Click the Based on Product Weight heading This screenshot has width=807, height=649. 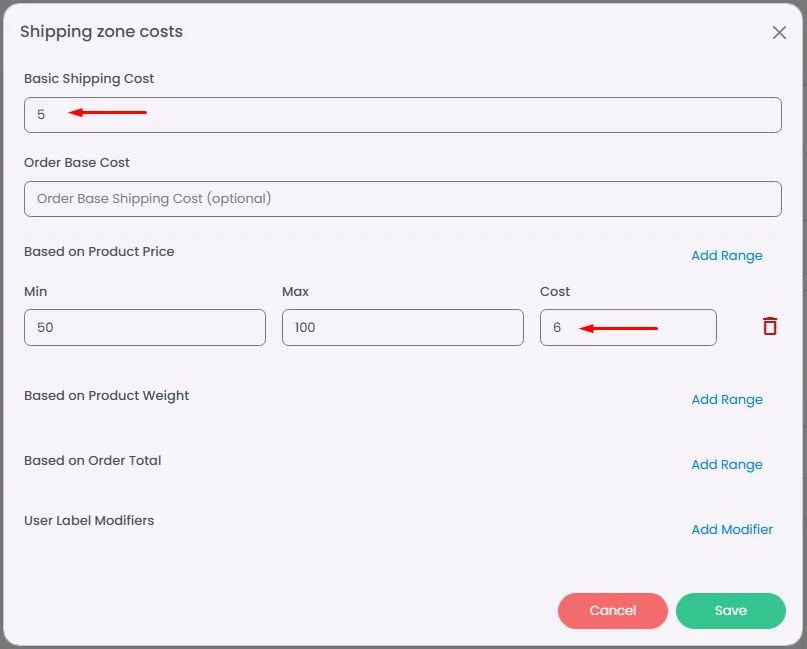[107, 396]
